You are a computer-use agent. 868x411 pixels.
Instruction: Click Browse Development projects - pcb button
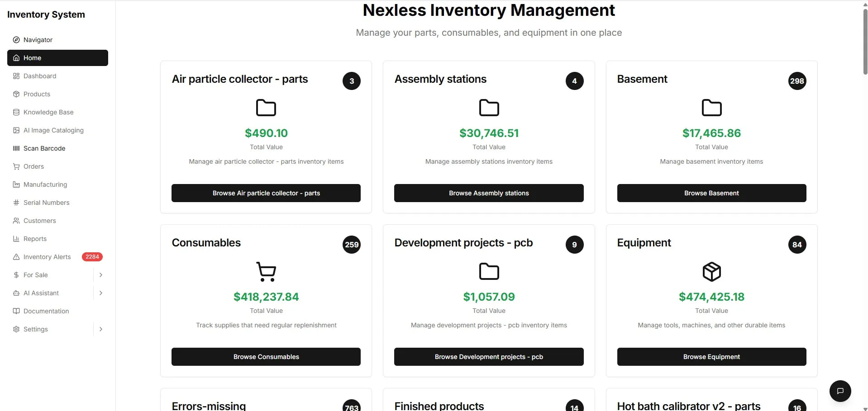pyautogui.click(x=489, y=357)
